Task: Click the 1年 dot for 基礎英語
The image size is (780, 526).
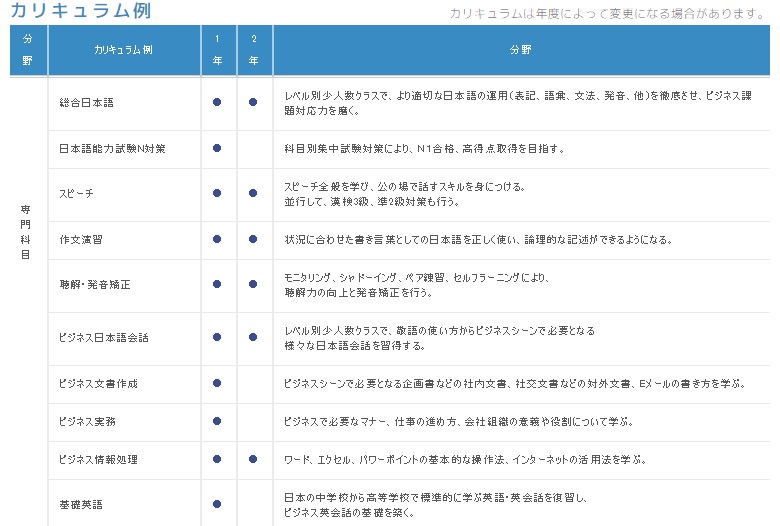Action: coord(217,504)
